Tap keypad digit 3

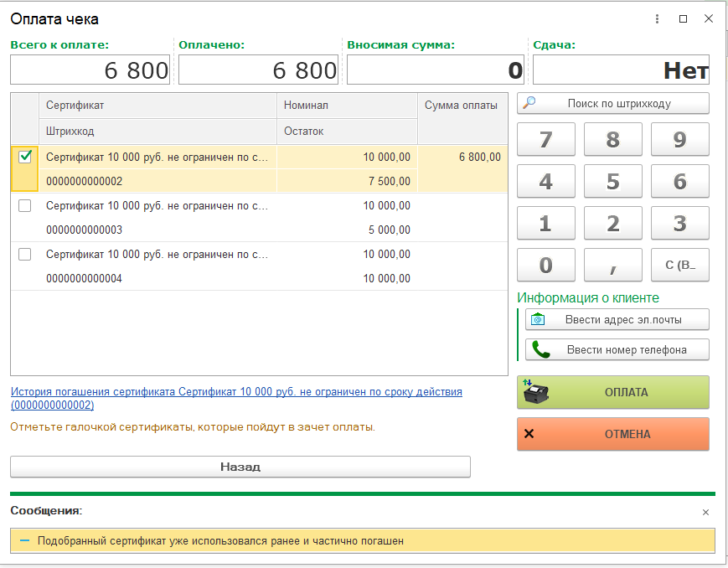coord(679,223)
